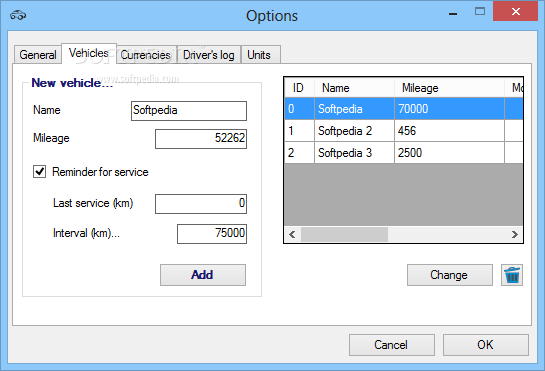Click the Last service (km) field

pos(201,204)
